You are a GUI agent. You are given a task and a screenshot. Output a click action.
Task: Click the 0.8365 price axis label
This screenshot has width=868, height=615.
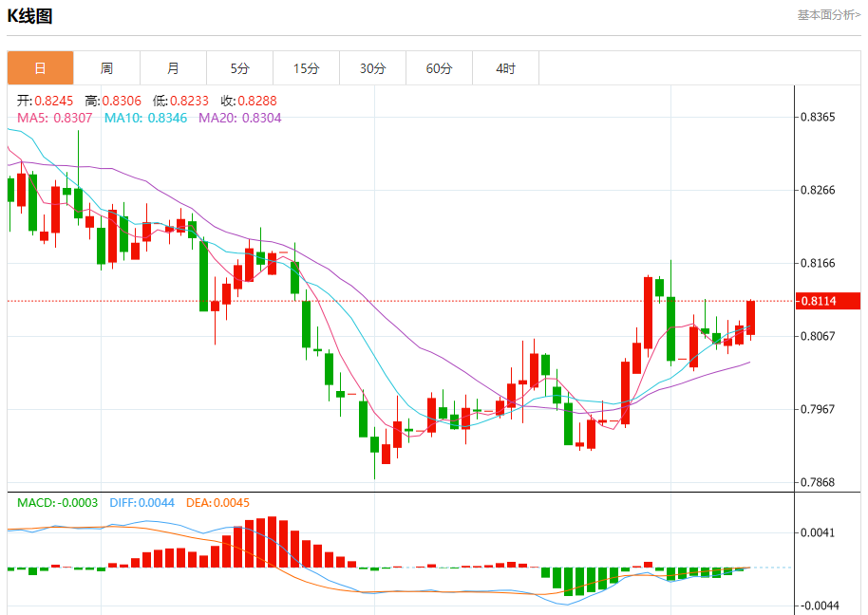[x=818, y=118]
